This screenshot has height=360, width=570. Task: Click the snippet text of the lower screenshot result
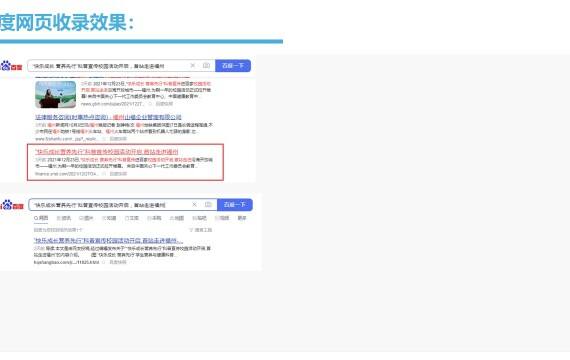pyautogui.click(x=122, y=252)
